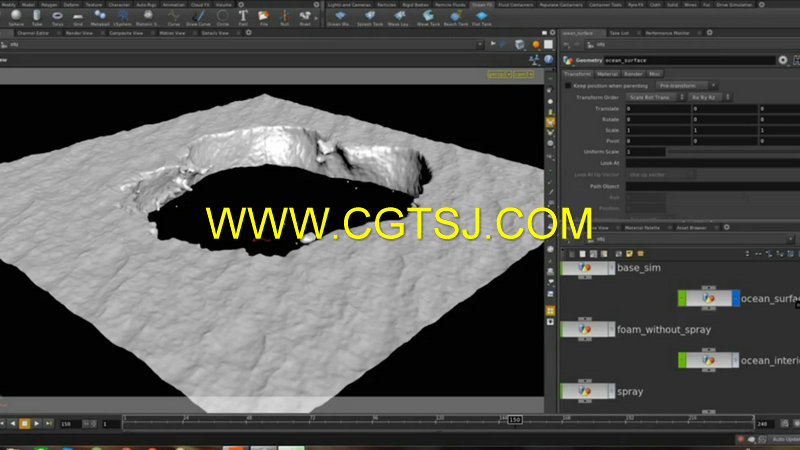Switch to the Composite View tab

click(126, 33)
